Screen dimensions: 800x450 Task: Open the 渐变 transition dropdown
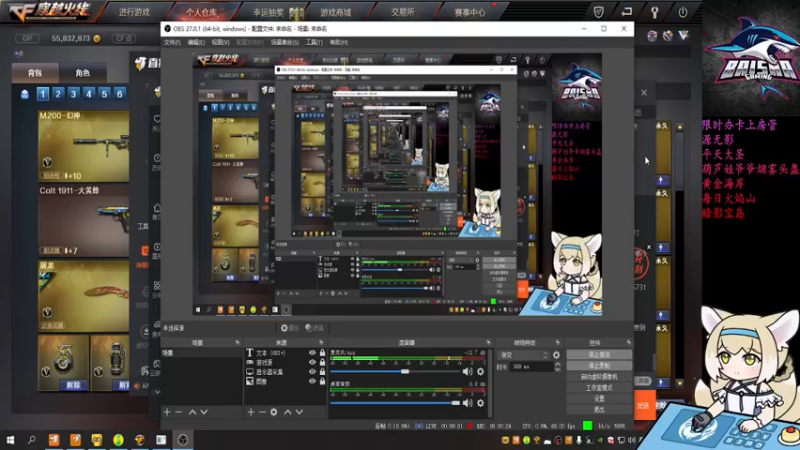524,355
